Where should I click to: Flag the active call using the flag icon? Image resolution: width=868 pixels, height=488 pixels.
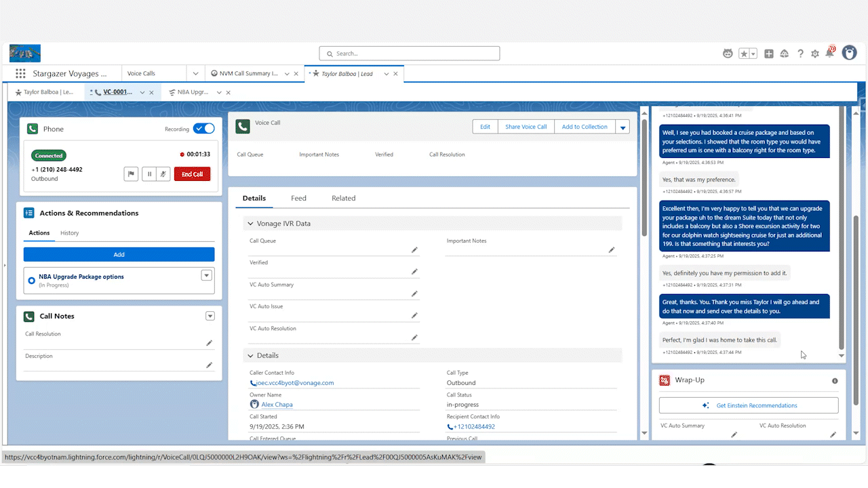point(131,174)
